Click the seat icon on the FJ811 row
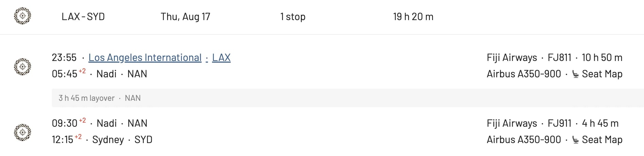Image resolution: width=644 pixels, height=156 pixels. (x=575, y=74)
